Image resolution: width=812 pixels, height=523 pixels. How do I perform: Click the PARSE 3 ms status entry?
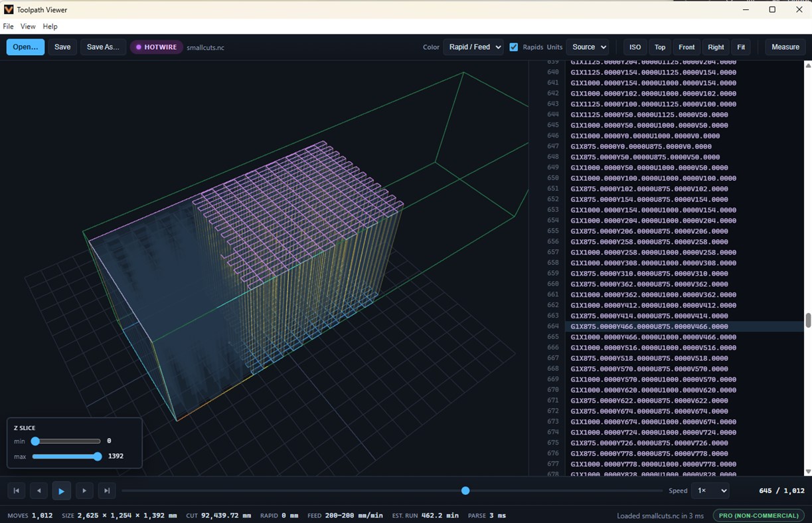click(x=486, y=516)
